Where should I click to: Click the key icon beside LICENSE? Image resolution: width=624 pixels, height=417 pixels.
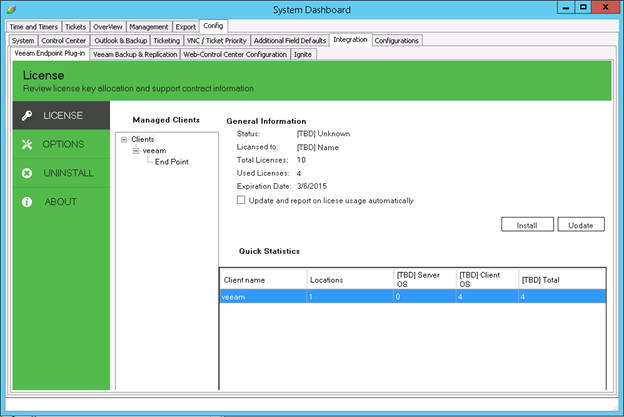click(27, 116)
